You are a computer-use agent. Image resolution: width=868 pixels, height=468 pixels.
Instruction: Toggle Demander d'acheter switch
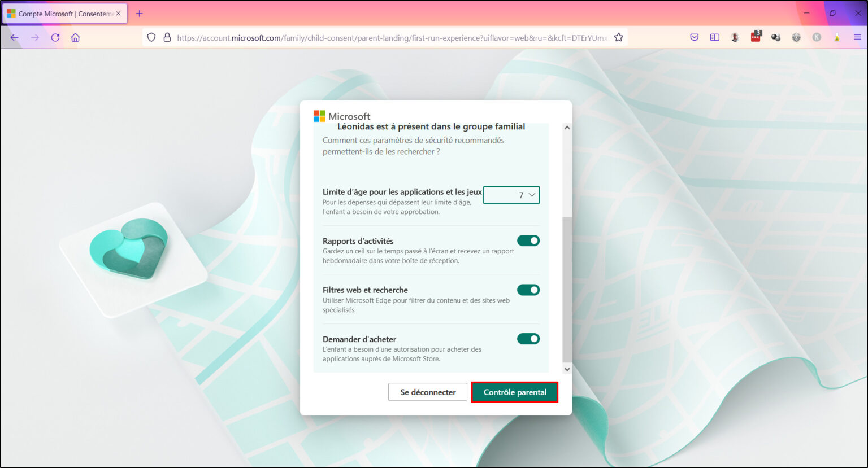click(528, 339)
